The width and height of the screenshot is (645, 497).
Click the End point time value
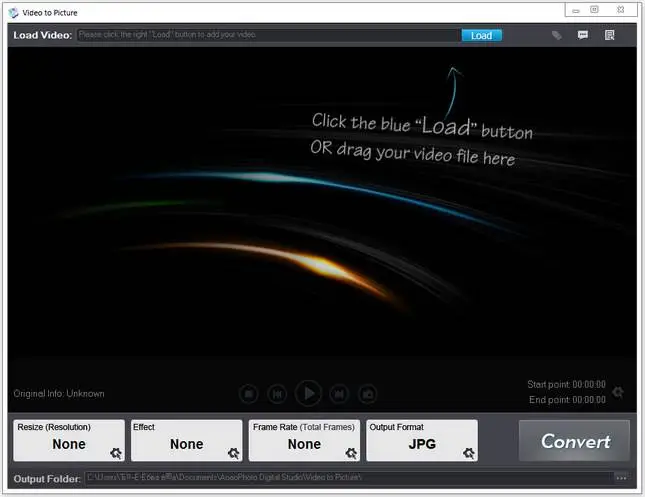(589, 399)
